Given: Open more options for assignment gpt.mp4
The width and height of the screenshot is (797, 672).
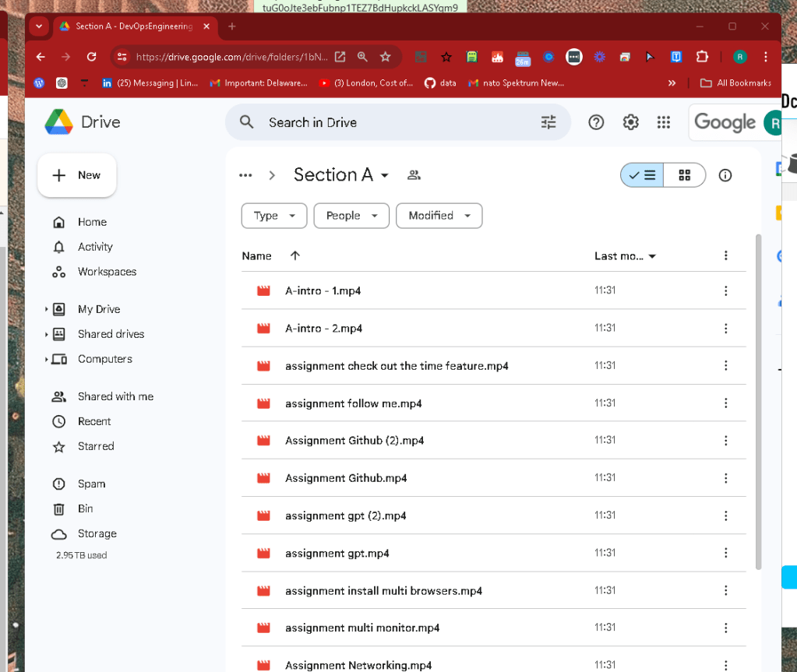Looking at the screenshot, I should (725, 553).
